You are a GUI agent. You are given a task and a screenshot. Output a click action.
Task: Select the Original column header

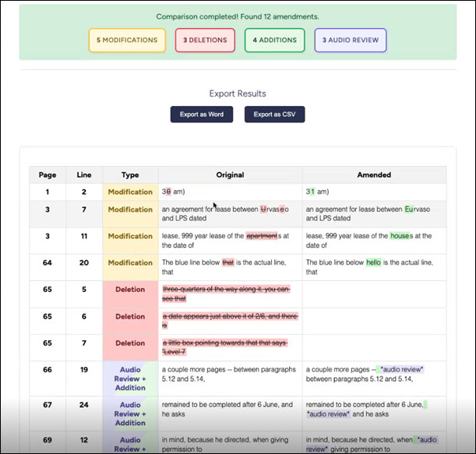coord(230,174)
